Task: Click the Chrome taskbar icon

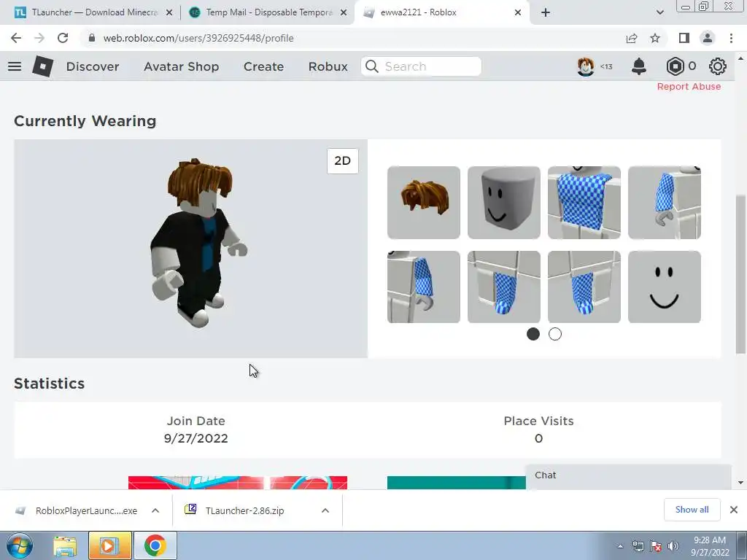Action: [155, 545]
